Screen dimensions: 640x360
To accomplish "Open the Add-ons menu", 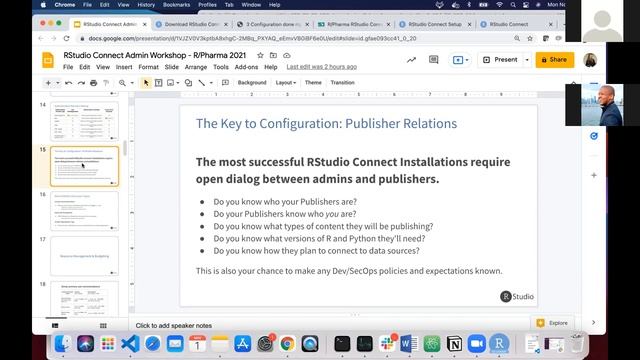I will pos(246,67).
